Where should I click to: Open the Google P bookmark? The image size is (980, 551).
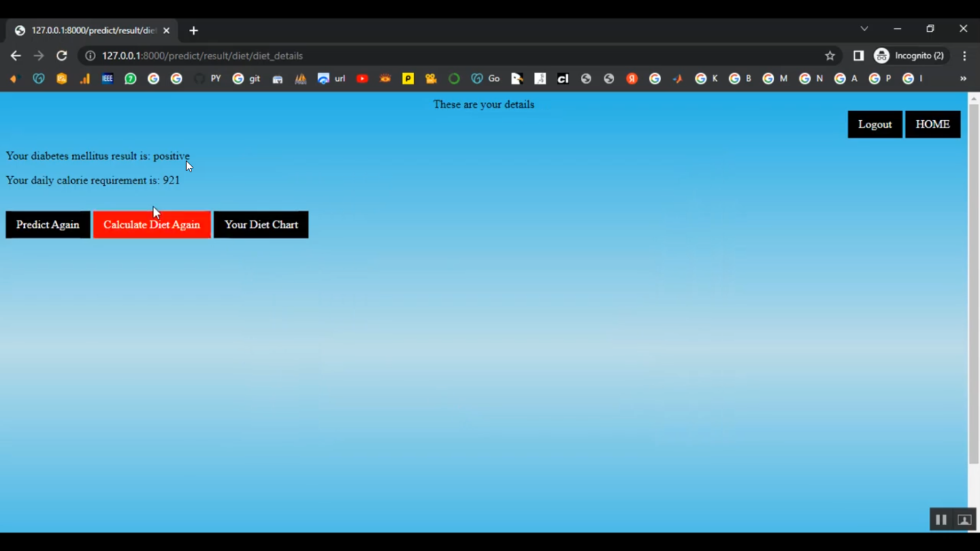(x=880, y=79)
